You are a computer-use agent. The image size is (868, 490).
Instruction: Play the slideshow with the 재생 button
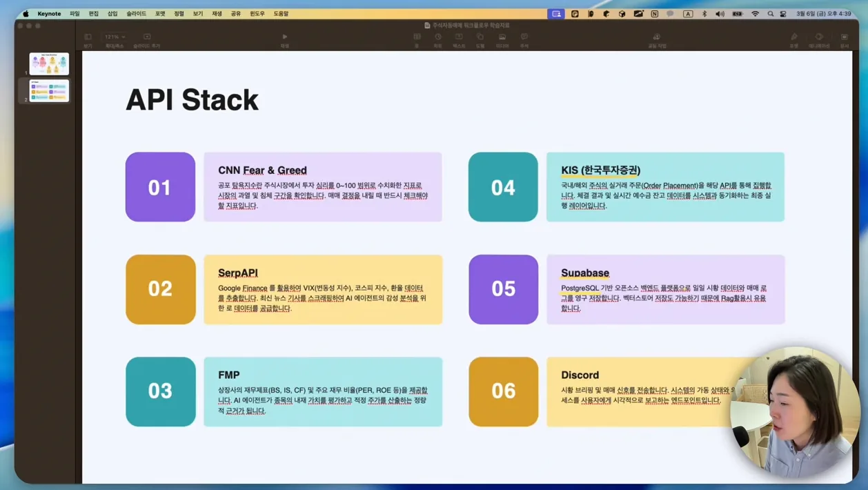(285, 39)
